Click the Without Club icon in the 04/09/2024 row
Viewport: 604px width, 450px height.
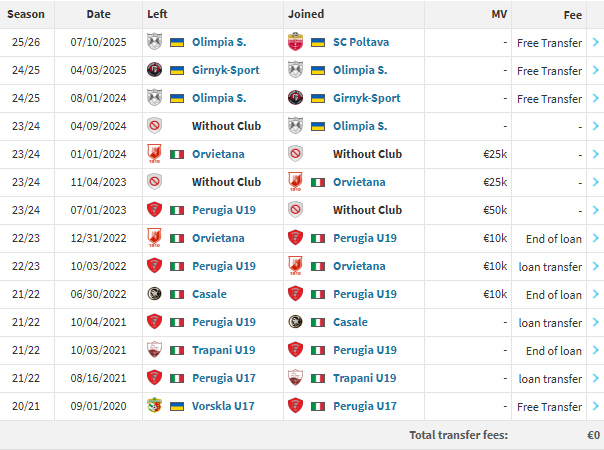tap(154, 126)
